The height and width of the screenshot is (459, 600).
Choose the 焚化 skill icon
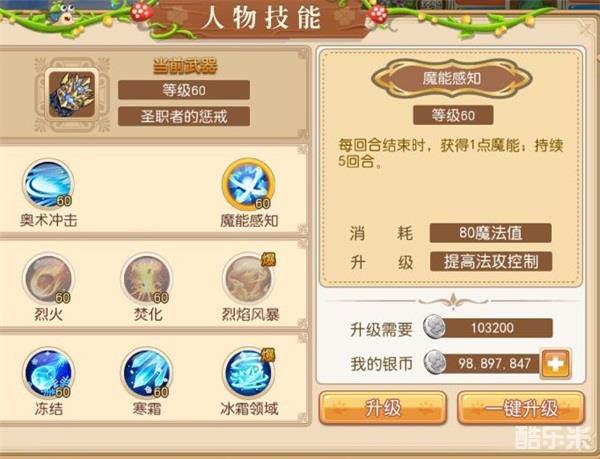coord(147,278)
